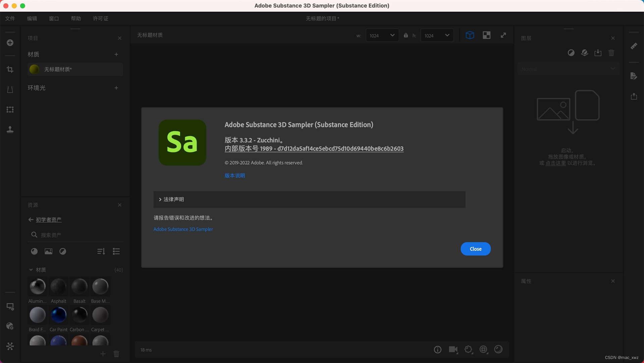Click the search assets field
Viewport: 644px width, 363px height.
click(x=75, y=235)
